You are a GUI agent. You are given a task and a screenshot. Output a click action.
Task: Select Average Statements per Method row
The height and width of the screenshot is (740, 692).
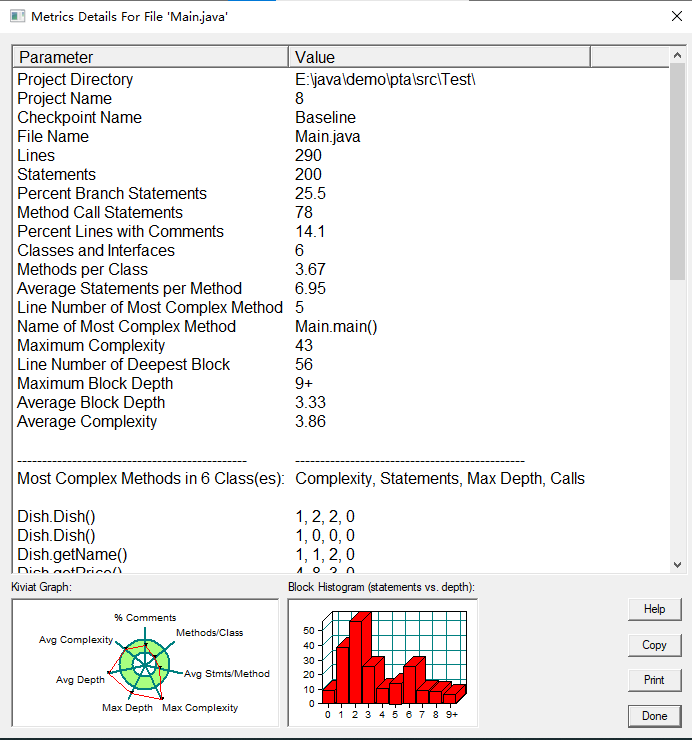340,288
